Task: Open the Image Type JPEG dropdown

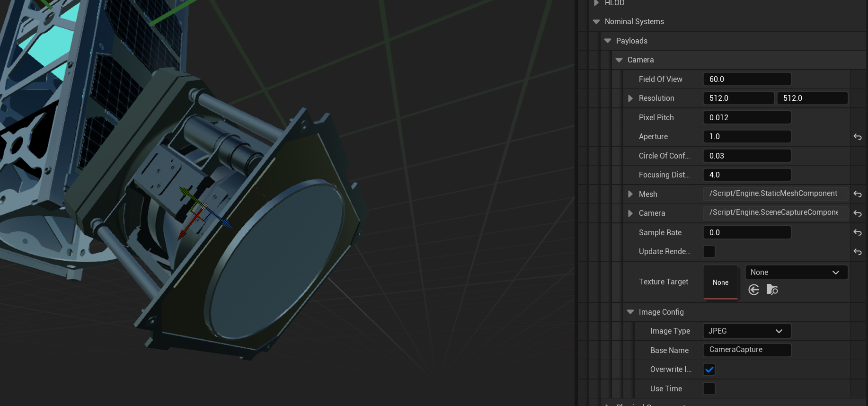Action: (747, 331)
